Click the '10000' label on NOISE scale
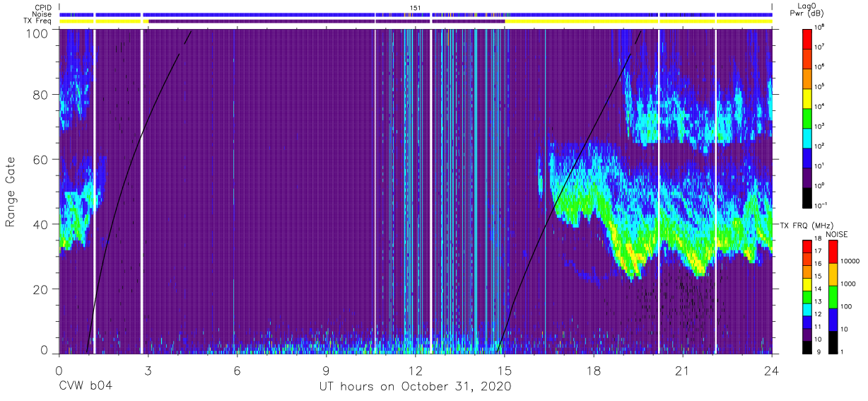 click(849, 262)
